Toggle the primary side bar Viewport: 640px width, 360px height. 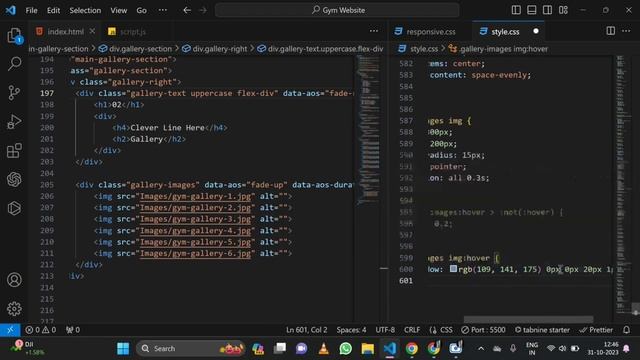pyautogui.click(x=516, y=10)
